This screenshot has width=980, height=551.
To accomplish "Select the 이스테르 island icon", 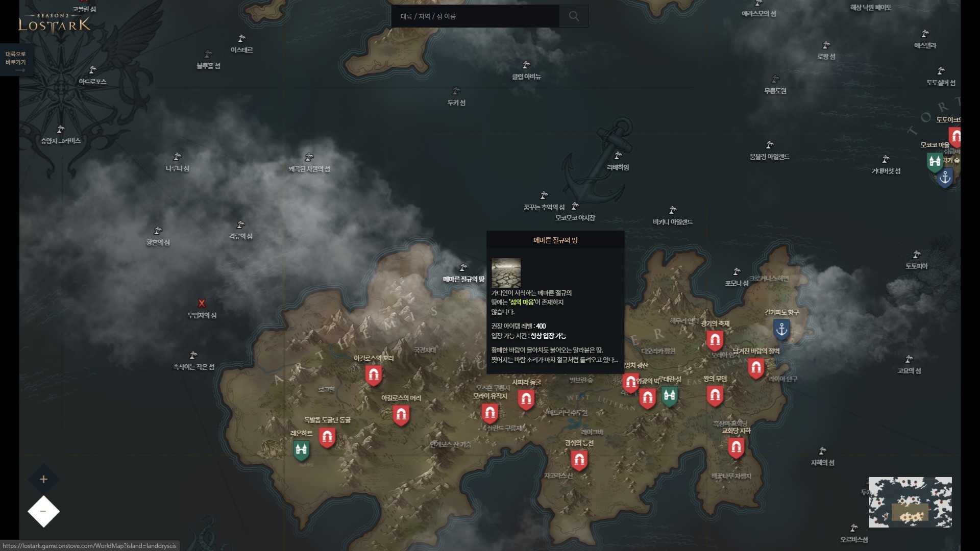I will click(241, 39).
